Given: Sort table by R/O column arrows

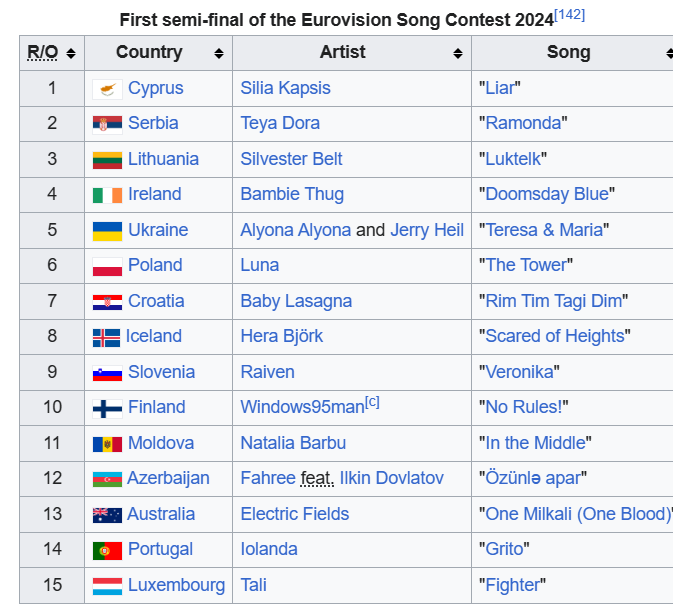Looking at the screenshot, I should pos(71,53).
